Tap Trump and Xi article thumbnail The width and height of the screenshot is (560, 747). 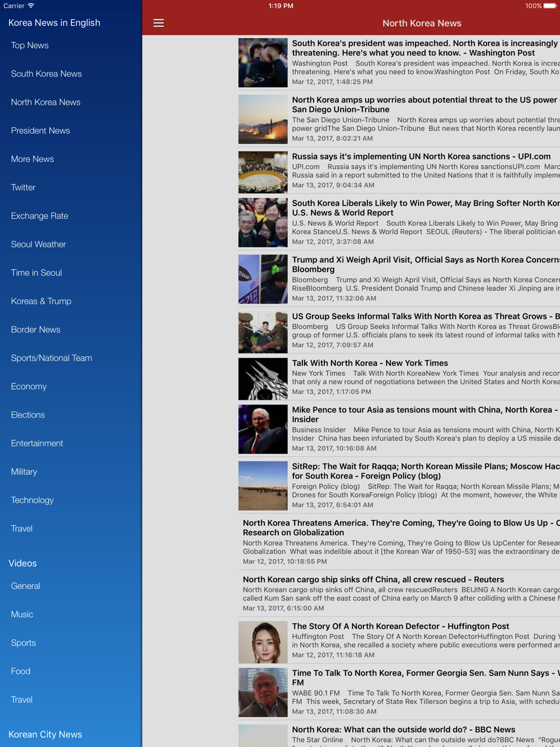pos(263,279)
